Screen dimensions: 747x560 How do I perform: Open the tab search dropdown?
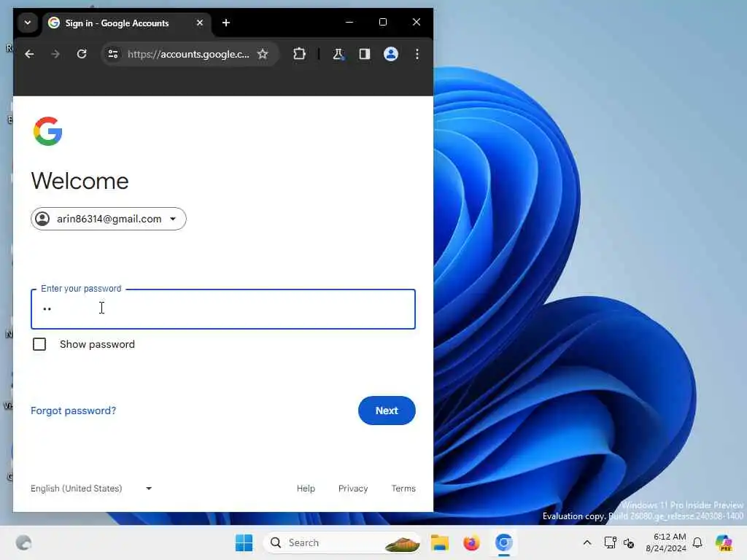(28, 23)
